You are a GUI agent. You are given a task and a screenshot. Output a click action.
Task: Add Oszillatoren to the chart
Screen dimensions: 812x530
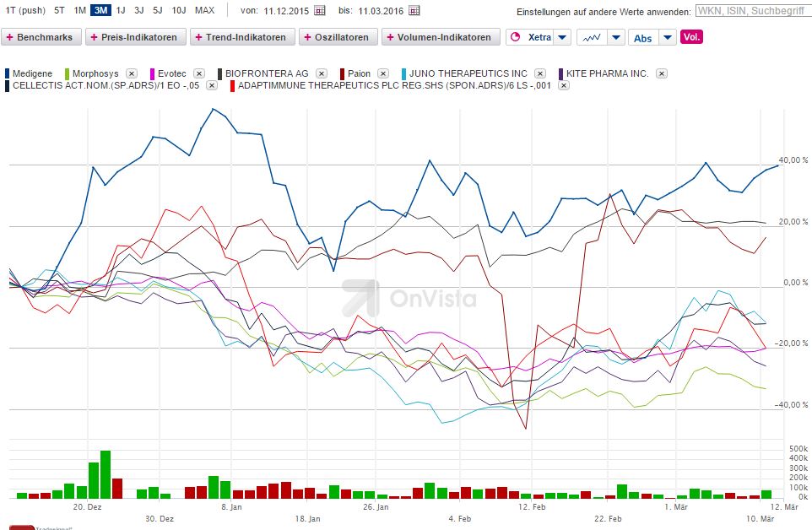tap(338, 37)
